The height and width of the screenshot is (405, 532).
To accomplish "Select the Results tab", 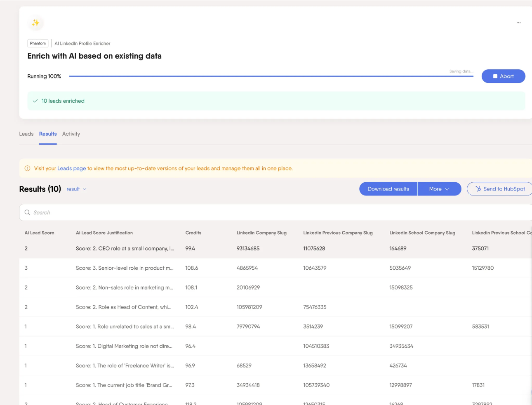I will [48, 134].
